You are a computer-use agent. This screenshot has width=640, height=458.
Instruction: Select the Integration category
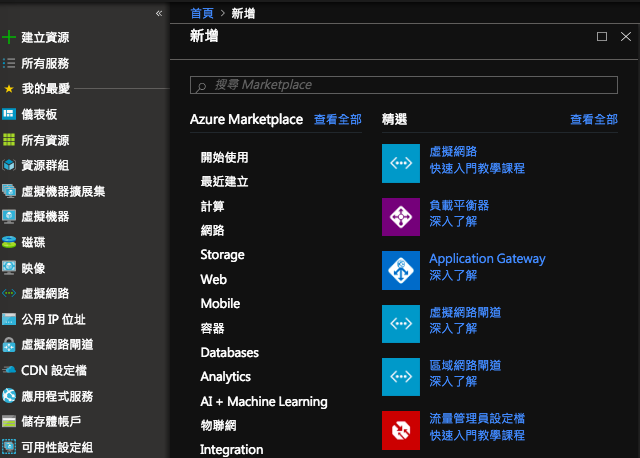click(231, 449)
